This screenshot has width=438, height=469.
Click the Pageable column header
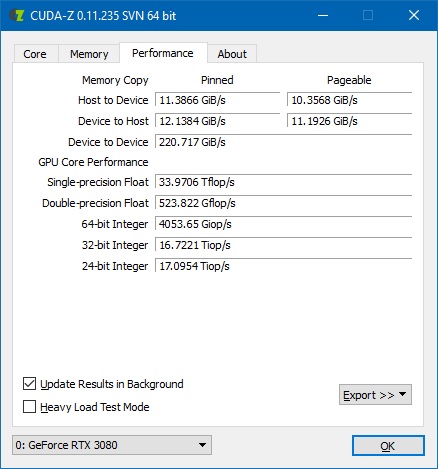(349, 80)
